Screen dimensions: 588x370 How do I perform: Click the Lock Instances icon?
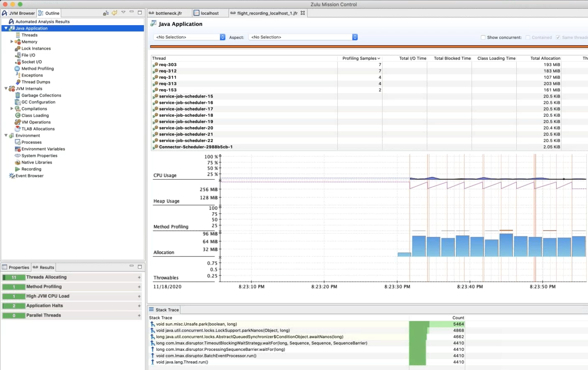coord(18,49)
